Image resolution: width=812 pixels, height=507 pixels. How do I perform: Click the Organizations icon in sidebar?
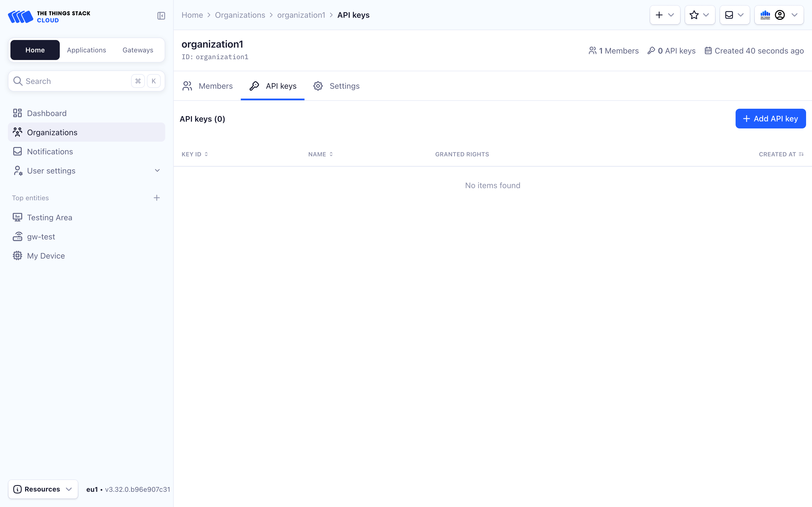point(17,132)
